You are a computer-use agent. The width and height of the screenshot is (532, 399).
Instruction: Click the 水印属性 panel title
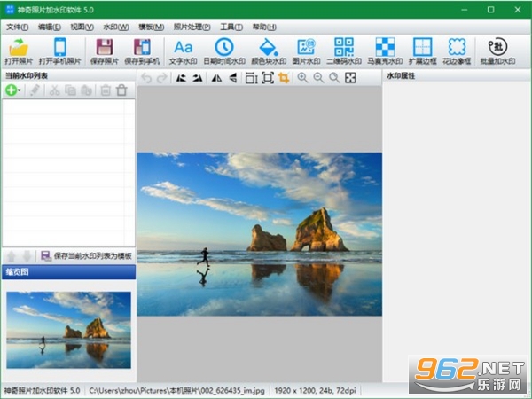click(401, 75)
